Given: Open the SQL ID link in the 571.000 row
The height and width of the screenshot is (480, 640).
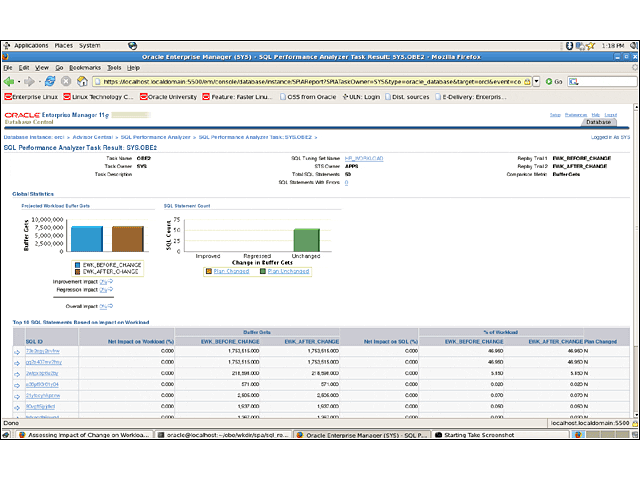Looking at the screenshot, I should click(42, 384).
